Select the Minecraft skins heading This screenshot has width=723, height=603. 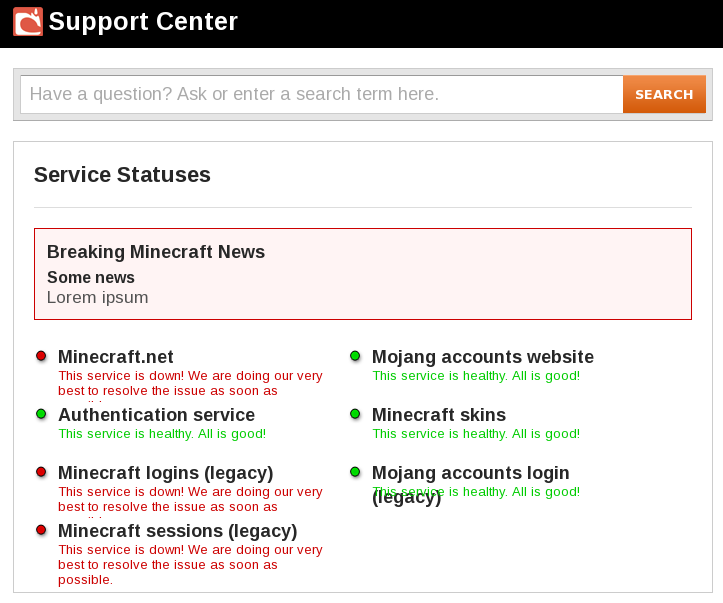[x=439, y=415]
